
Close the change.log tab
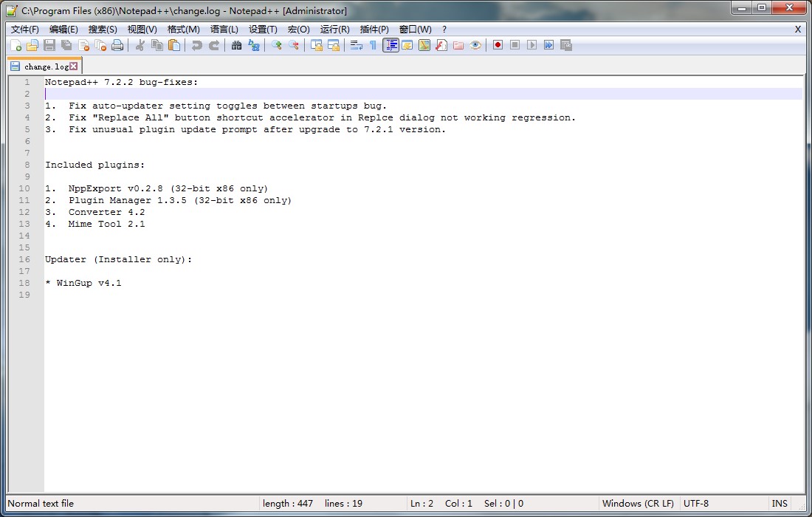click(73, 65)
